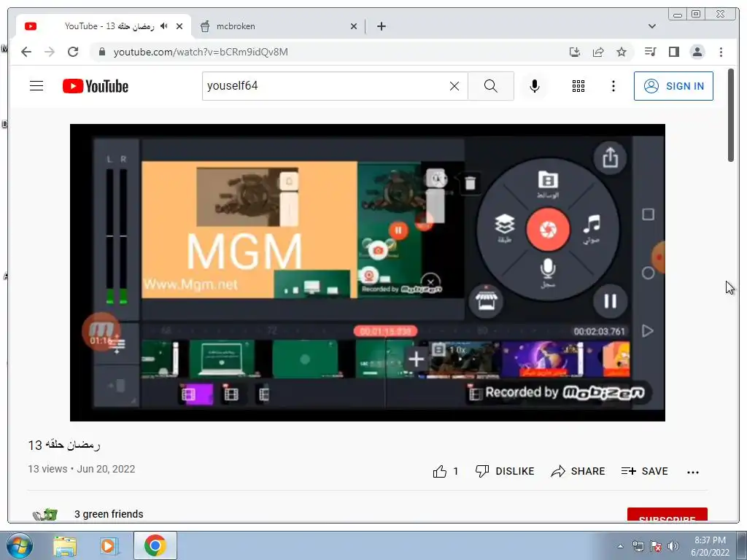This screenshot has width=747, height=560.
Task: Show hidden tray icons arrow
Action: (620, 546)
